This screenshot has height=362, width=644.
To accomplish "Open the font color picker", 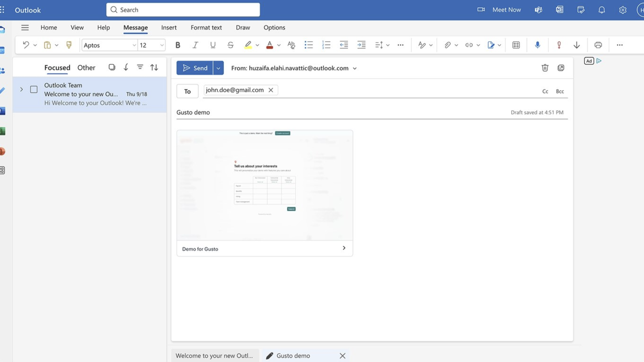I will click(269, 45).
